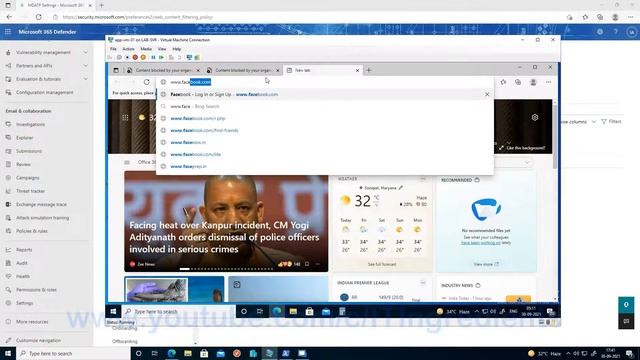
Task: Click View more in the Recommended card
Action: point(486,264)
